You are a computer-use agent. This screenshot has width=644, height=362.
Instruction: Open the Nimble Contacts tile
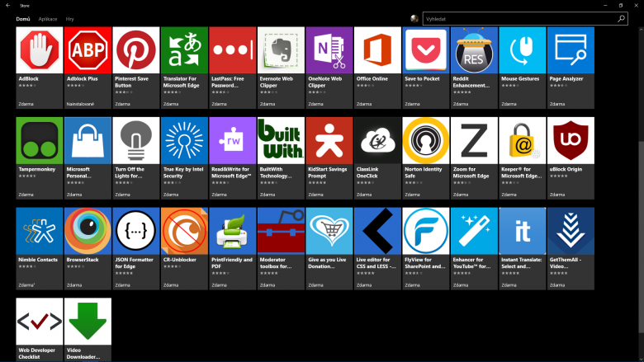40,249
